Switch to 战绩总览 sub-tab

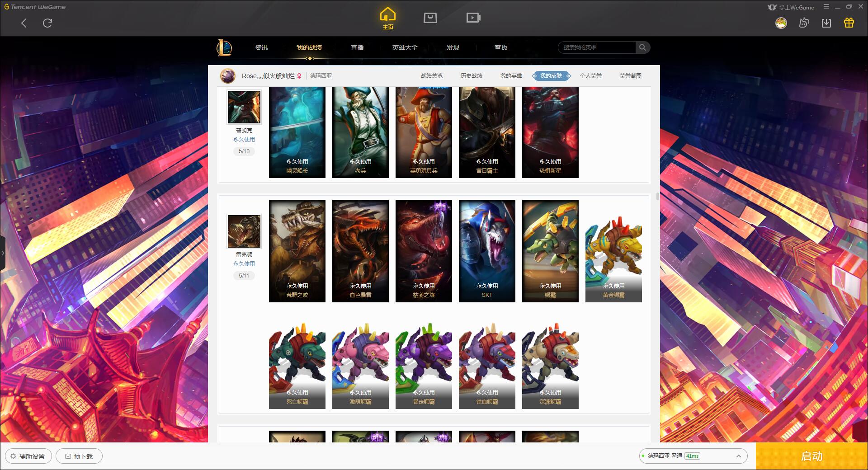(x=432, y=76)
